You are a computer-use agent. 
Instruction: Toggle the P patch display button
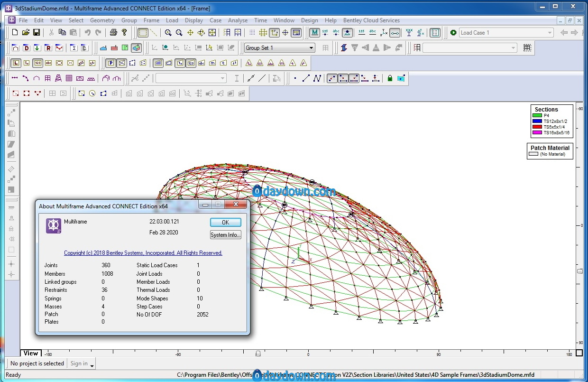click(x=110, y=63)
